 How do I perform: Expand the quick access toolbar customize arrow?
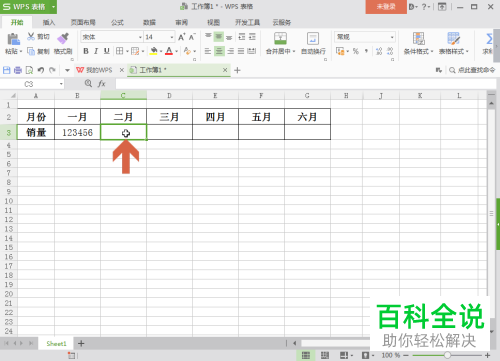pos(67,70)
